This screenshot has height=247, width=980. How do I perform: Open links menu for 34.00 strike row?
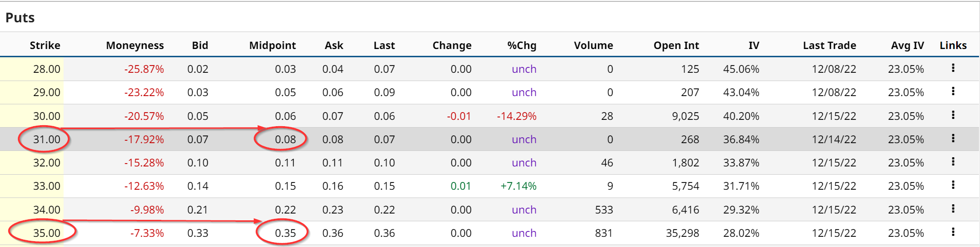(953, 209)
